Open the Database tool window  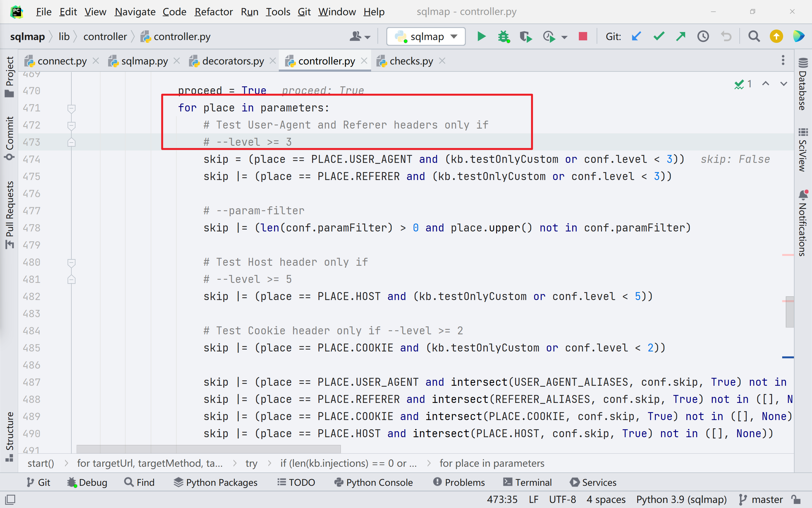pyautogui.click(x=803, y=84)
